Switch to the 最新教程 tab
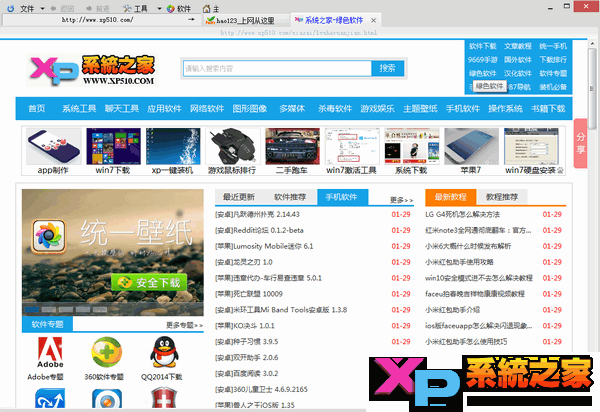 click(x=451, y=197)
